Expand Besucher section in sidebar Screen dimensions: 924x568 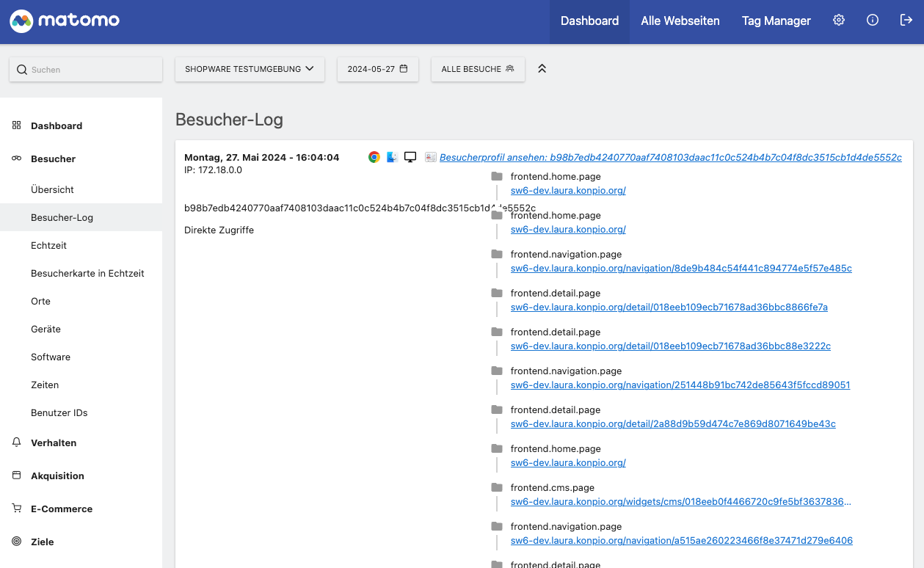(53, 159)
